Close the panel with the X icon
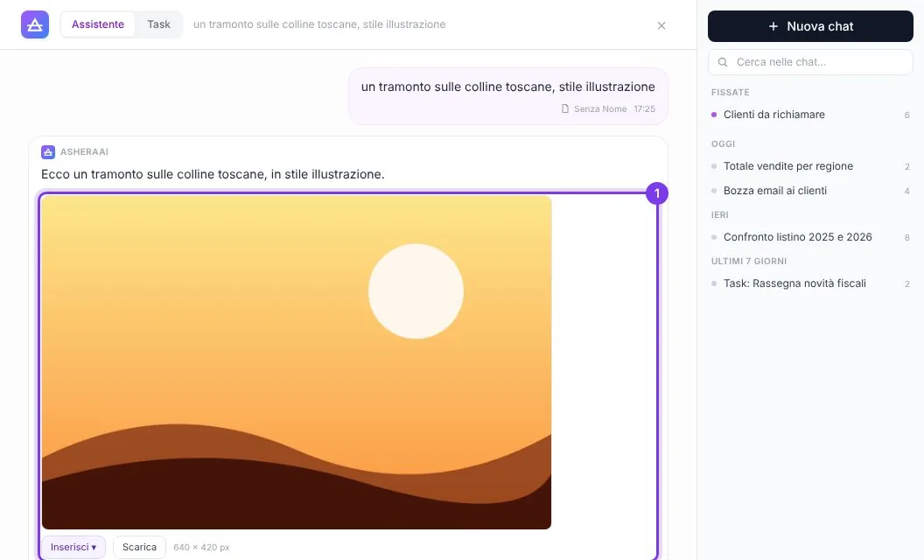 click(661, 25)
